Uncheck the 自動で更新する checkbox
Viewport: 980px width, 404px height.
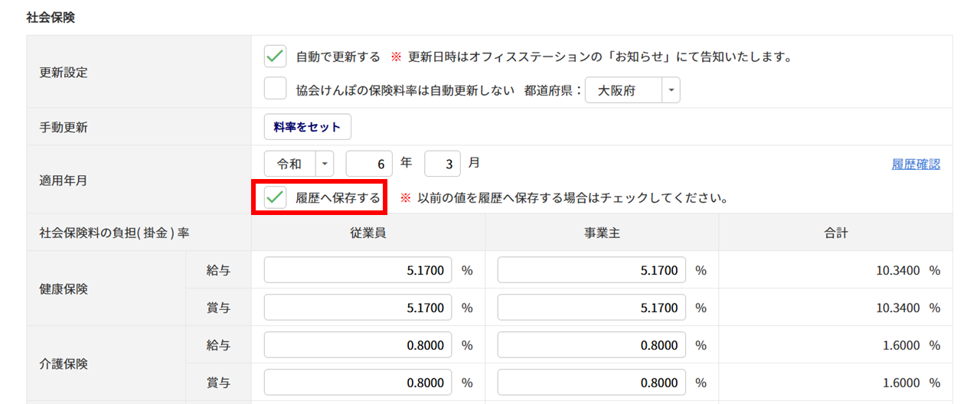(275, 57)
